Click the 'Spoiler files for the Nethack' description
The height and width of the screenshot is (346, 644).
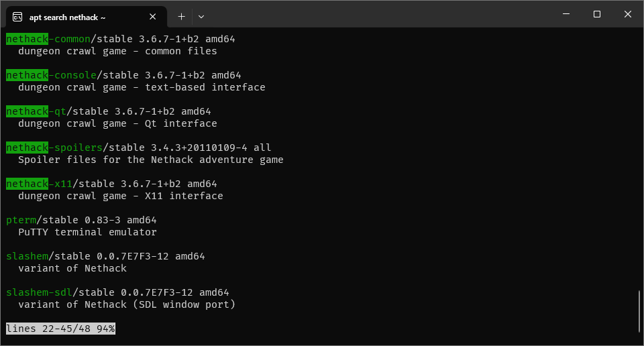pyautogui.click(x=150, y=160)
